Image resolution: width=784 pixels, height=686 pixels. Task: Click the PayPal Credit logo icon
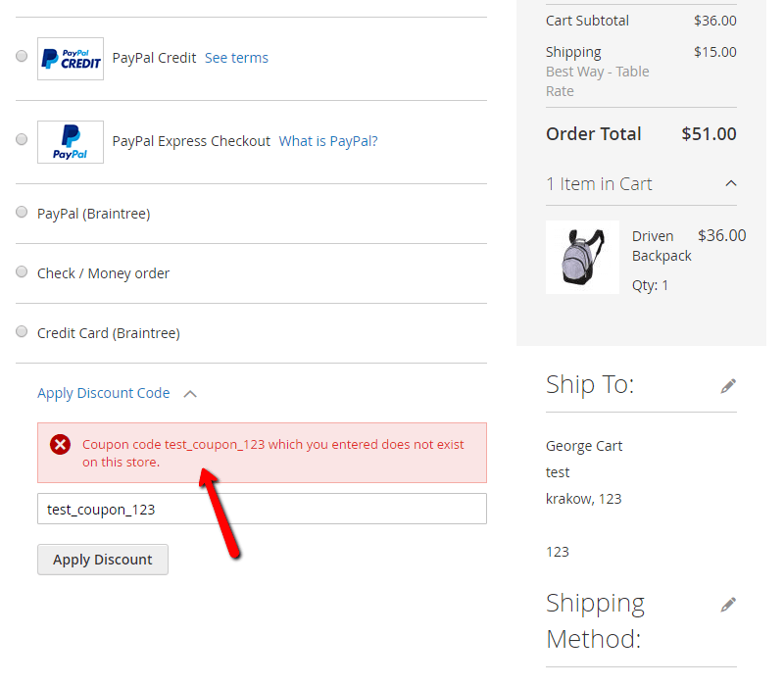[x=71, y=59]
